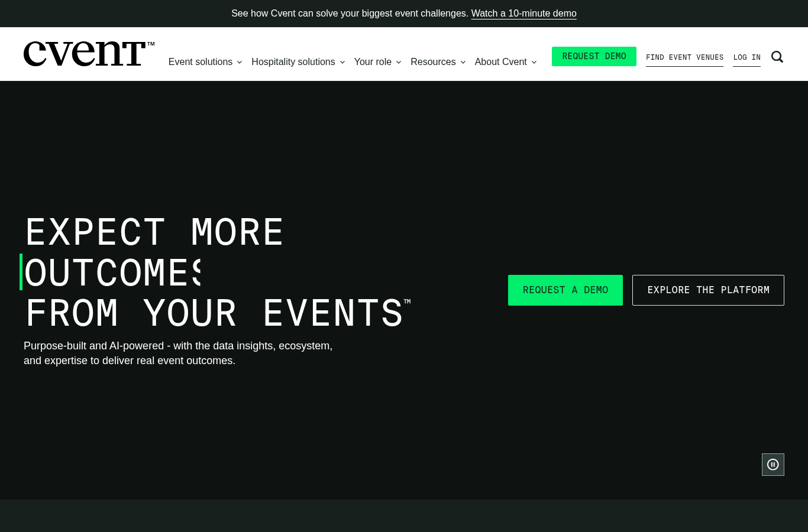Expand the About Cvent menu

pyautogui.click(x=506, y=62)
